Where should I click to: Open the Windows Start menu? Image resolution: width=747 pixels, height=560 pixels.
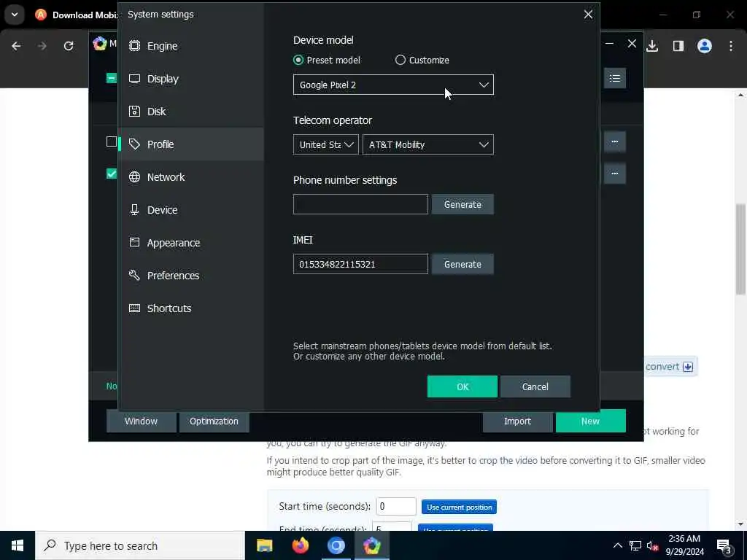(x=18, y=545)
